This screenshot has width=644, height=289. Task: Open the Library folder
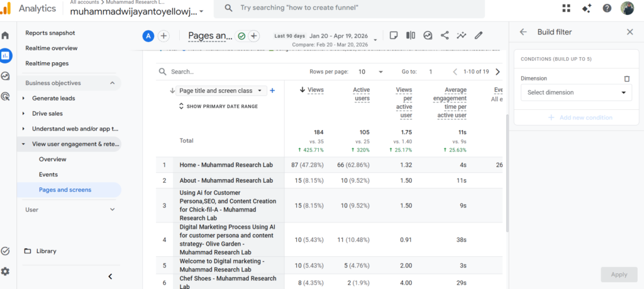tap(40, 251)
